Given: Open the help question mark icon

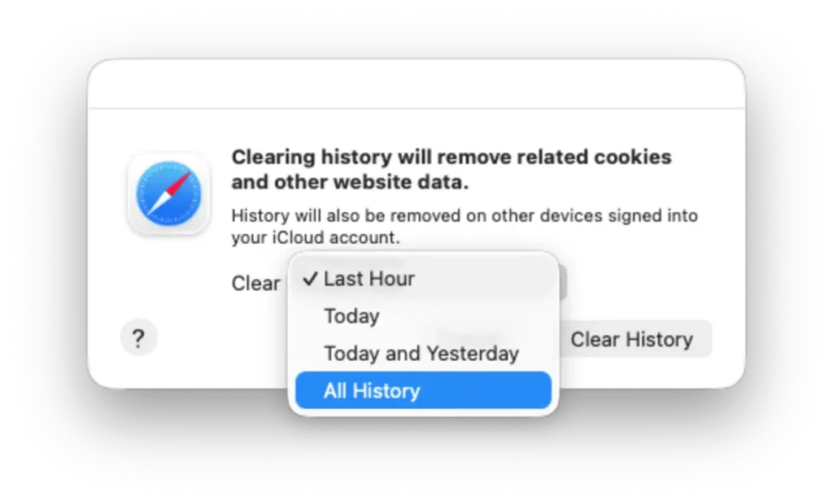Looking at the screenshot, I should click(x=138, y=337).
